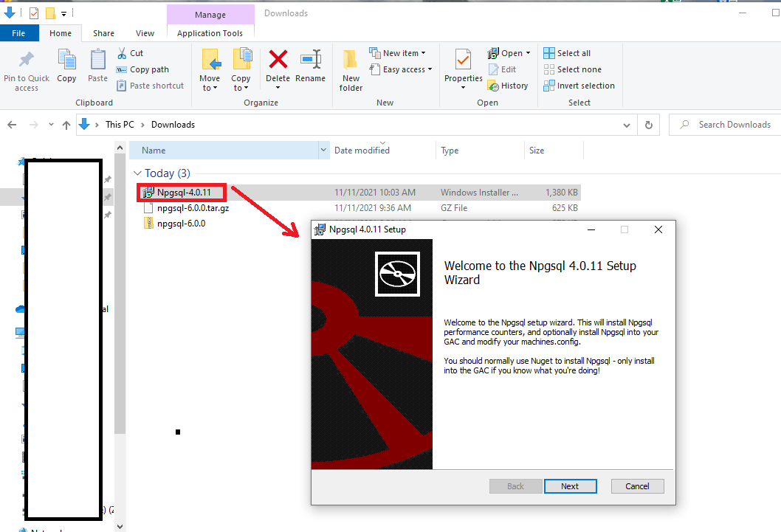Viewport: 781px width, 532px height.
Task: Open file History
Action: pyautogui.click(x=508, y=86)
